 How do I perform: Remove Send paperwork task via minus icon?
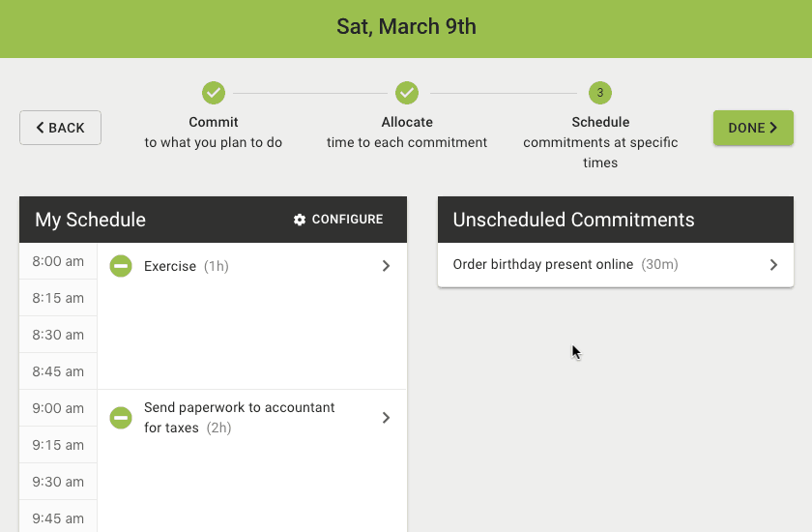121,418
